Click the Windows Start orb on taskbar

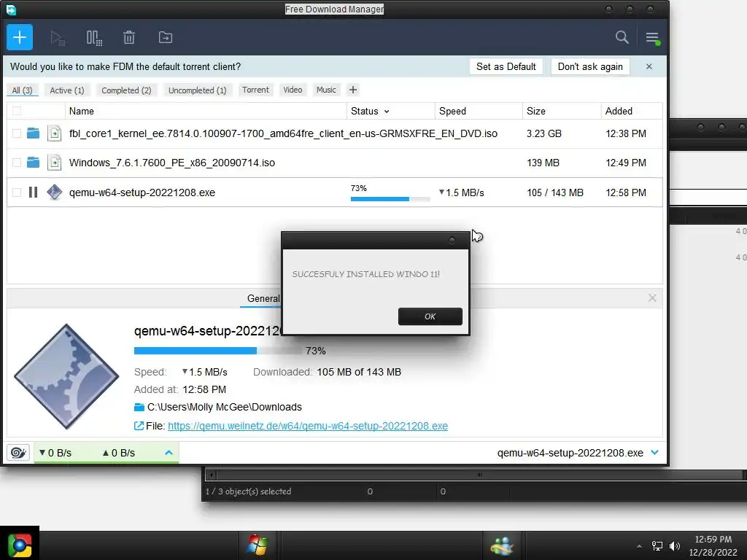pos(258,545)
